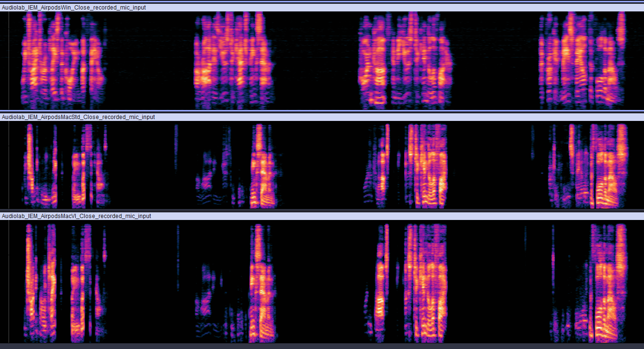Click the gray bar below AirpodsMacVI track

[x=322, y=346]
